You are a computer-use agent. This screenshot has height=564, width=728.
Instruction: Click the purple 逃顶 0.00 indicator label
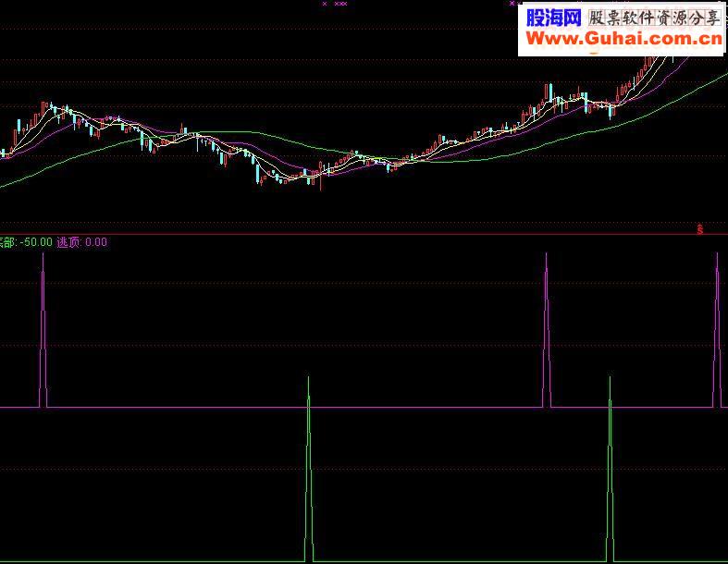81,242
